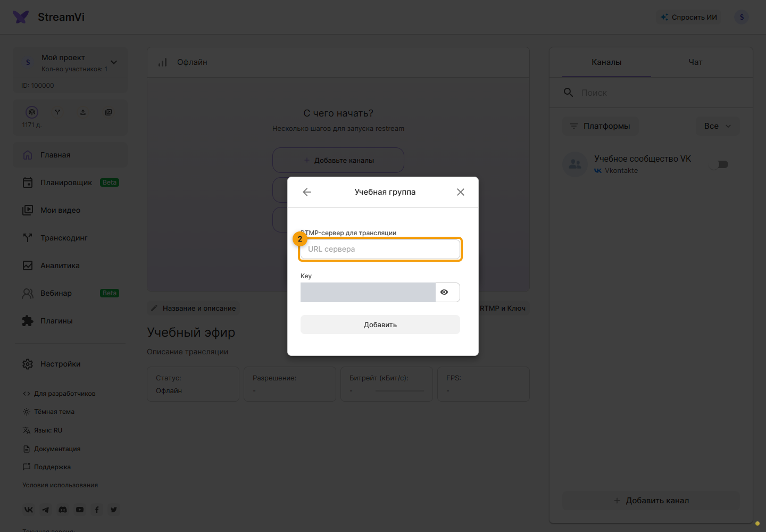Expand the Все dropdown filter
Image resolution: width=766 pixels, height=532 pixels.
[718, 126]
